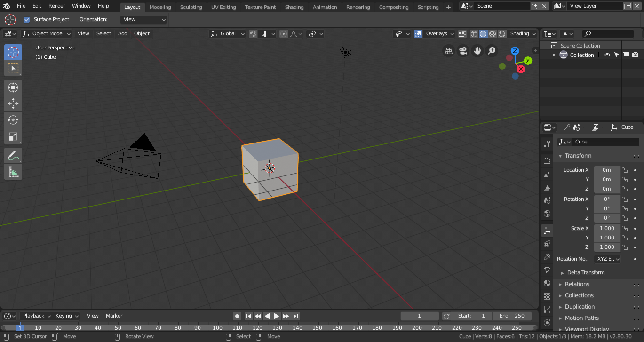Select the Measure ruler tool

[13, 172]
